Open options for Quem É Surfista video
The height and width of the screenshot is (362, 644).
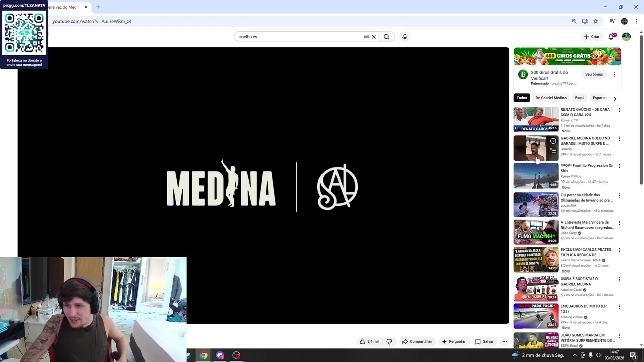(x=619, y=279)
